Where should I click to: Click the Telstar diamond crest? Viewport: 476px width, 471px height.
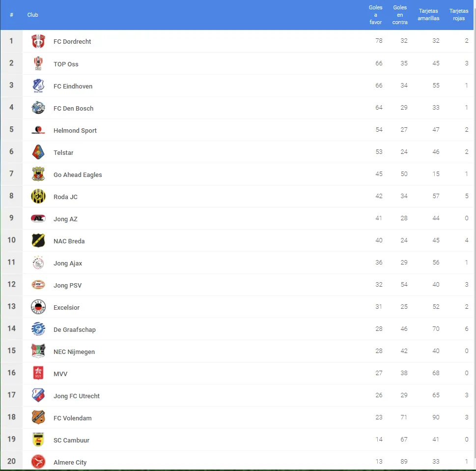(38, 152)
